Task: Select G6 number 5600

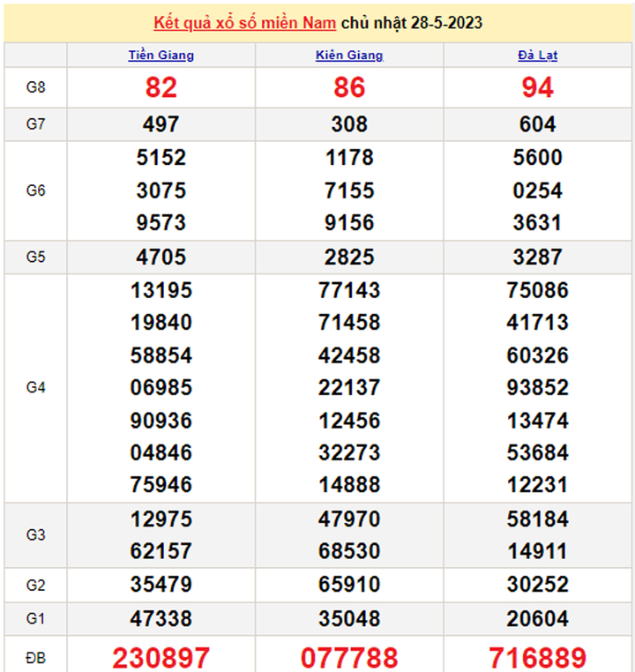Action: [538, 157]
